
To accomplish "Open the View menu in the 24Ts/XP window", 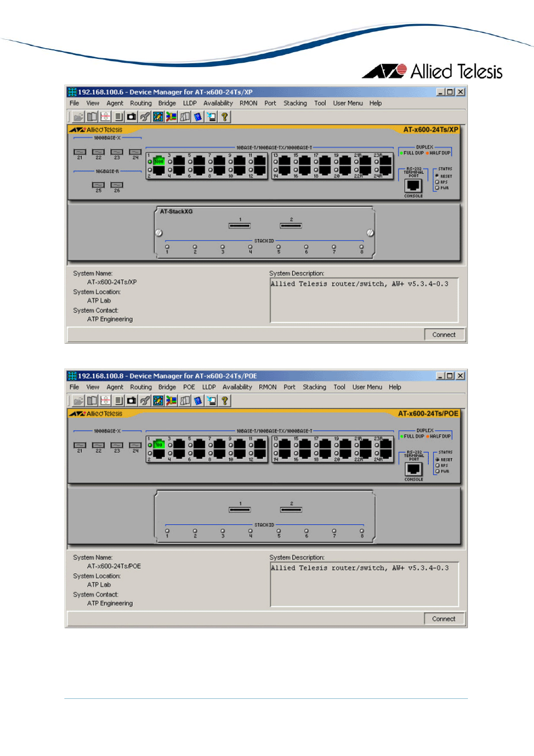I will tap(93, 103).
